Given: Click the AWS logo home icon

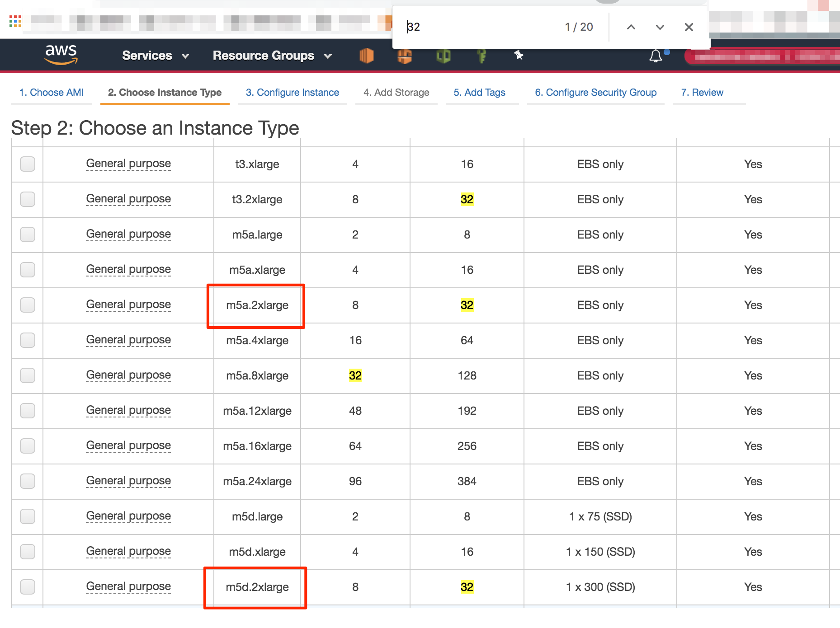Looking at the screenshot, I should pyautogui.click(x=61, y=55).
